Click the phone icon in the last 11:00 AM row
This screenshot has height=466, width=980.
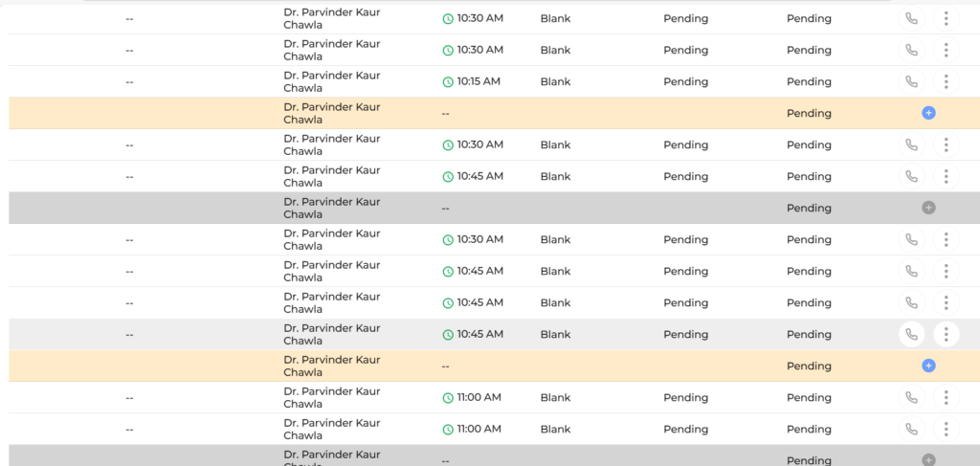point(912,429)
